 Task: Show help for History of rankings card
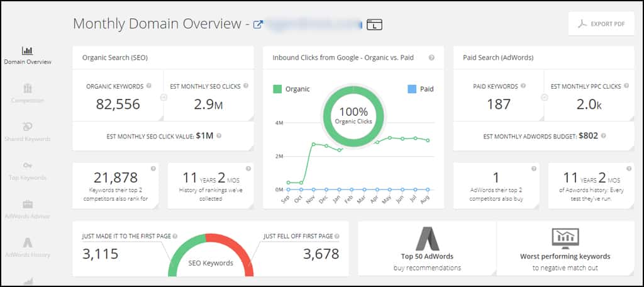(x=248, y=169)
